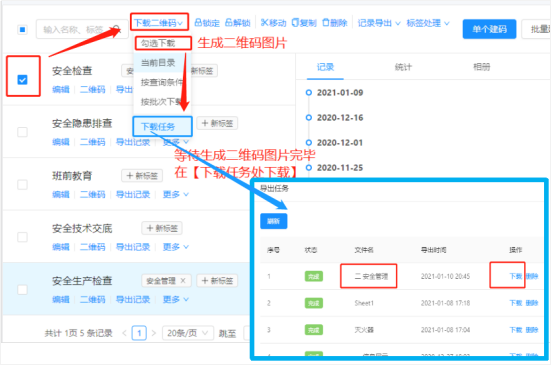
Task: Expand 更多 under 安全生产检查
Action: click(x=176, y=299)
